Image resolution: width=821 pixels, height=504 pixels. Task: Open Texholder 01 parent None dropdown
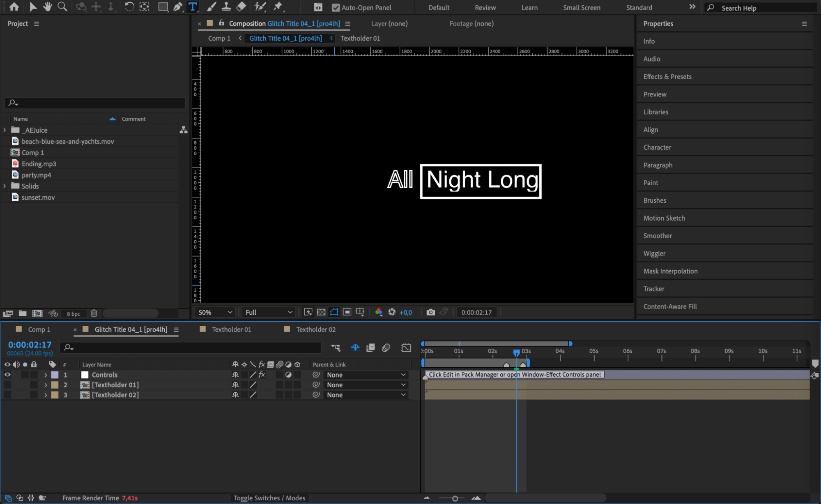pyautogui.click(x=366, y=385)
